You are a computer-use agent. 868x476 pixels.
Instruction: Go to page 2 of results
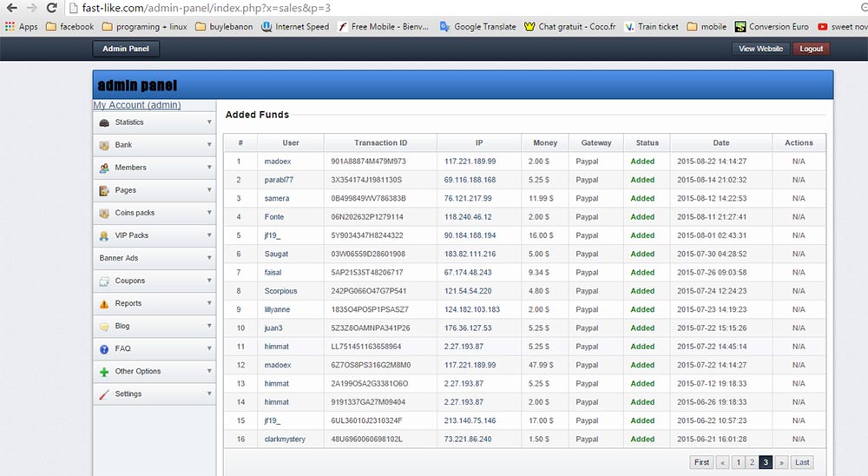pyautogui.click(x=752, y=462)
